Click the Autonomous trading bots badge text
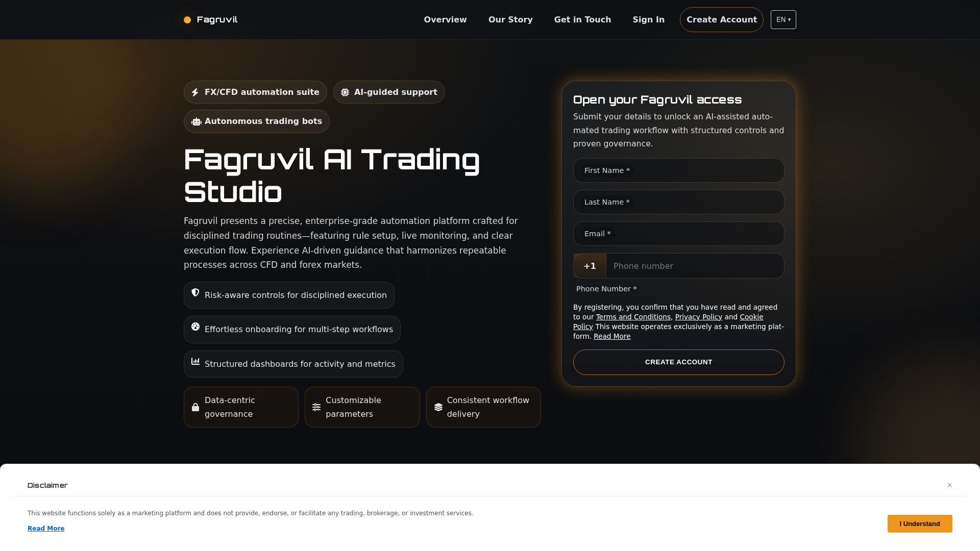The width and height of the screenshot is (980, 551). coord(263,121)
